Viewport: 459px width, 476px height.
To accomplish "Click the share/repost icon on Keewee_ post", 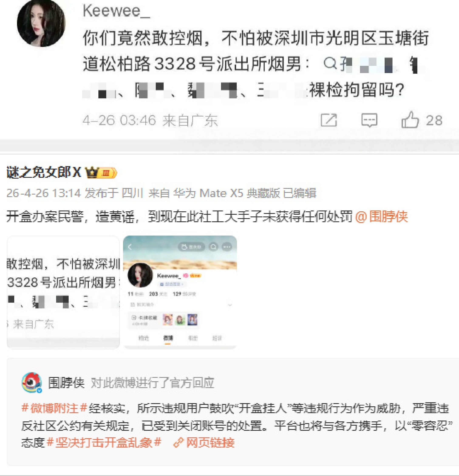I will (329, 120).
